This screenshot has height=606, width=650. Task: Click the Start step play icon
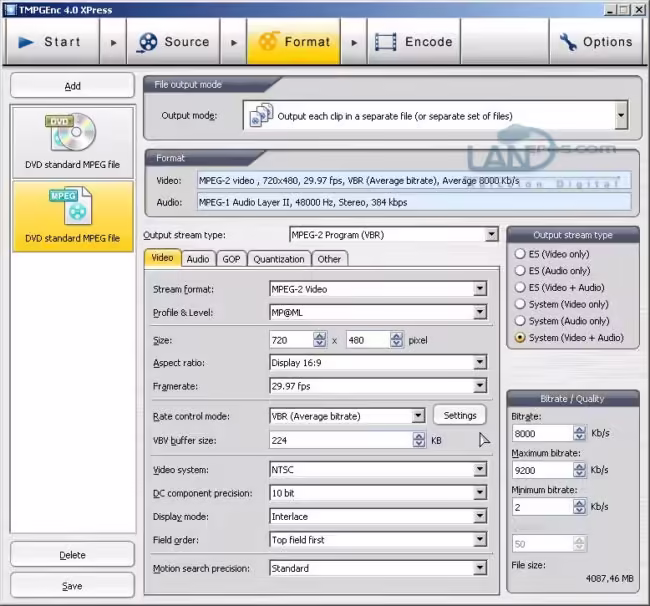(x=26, y=42)
